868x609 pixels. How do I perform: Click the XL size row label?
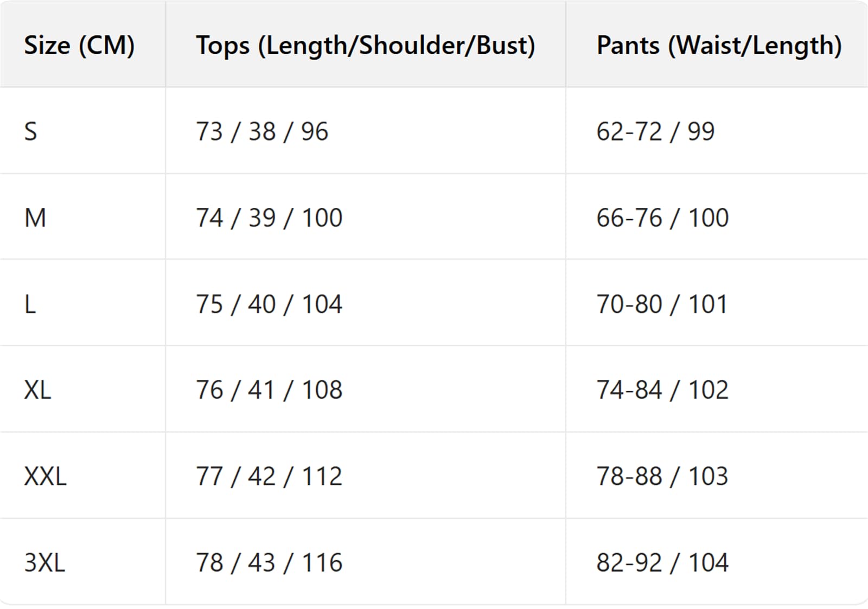[37, 390]
